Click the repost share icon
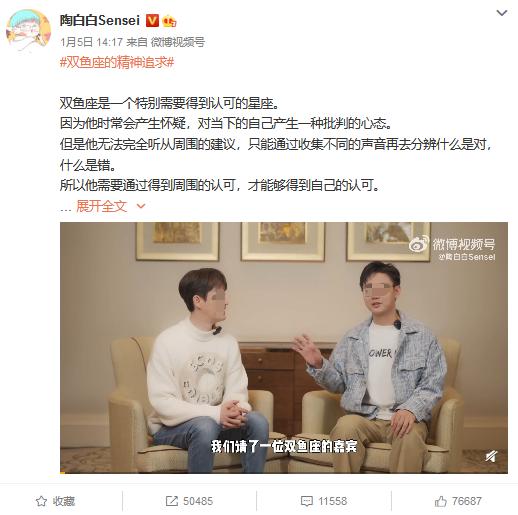Viewport: 518px width, 515px height. pyautogui.click(x=172, y=501)
